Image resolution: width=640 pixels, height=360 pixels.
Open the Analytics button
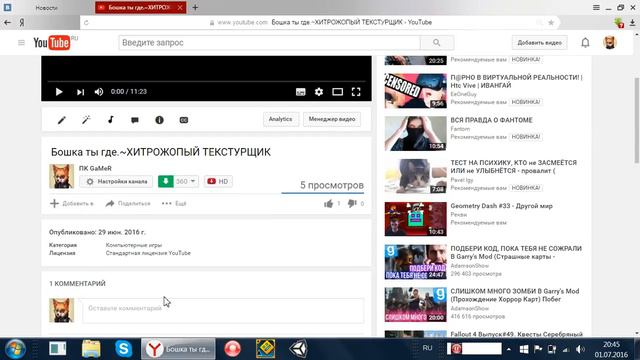click(280, 119)
